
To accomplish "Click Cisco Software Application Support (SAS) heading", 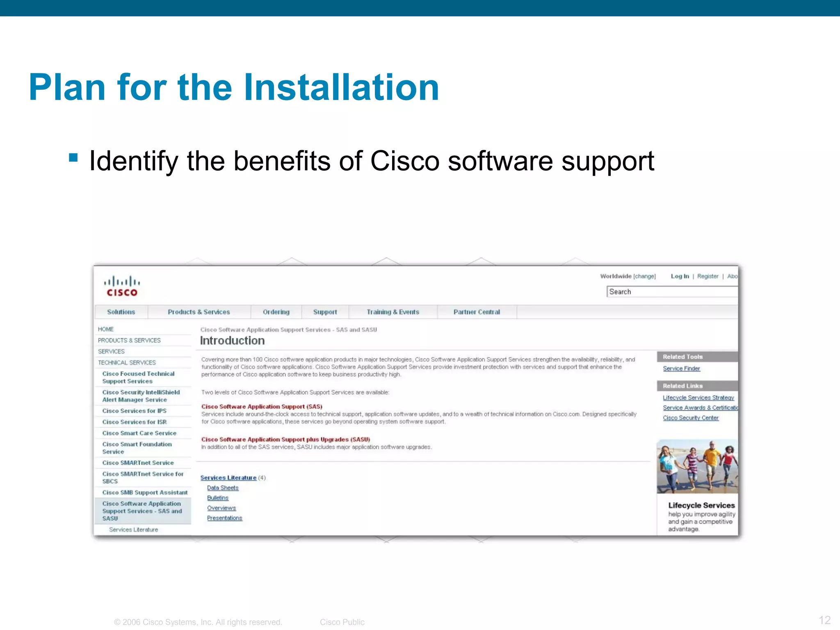I will click(262, 406).
